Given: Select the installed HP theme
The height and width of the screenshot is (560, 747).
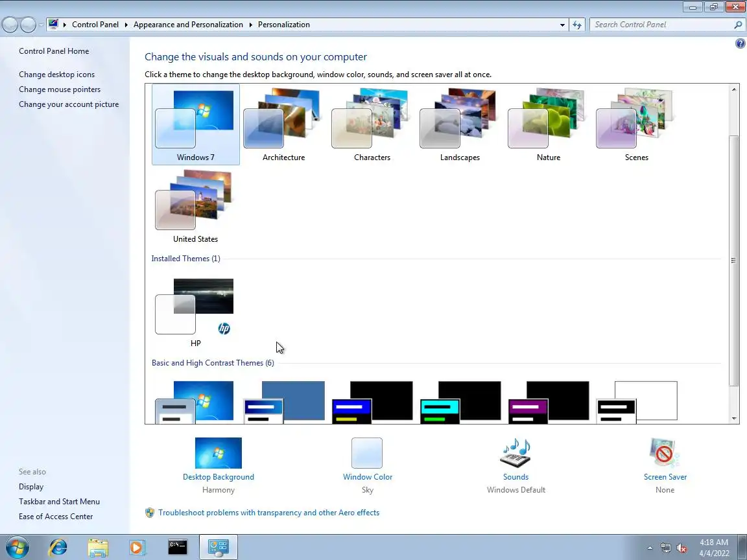Looking at the screenshot, I should (195, 312).
